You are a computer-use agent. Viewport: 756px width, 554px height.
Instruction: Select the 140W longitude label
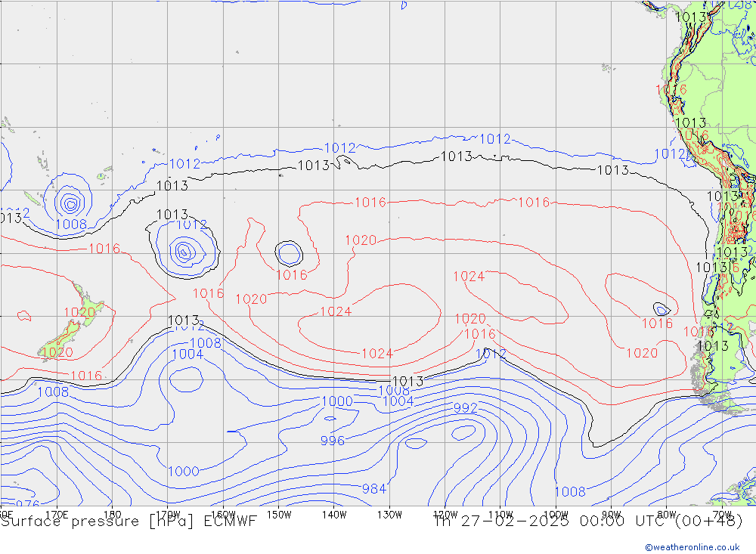(x=334, y=515)
